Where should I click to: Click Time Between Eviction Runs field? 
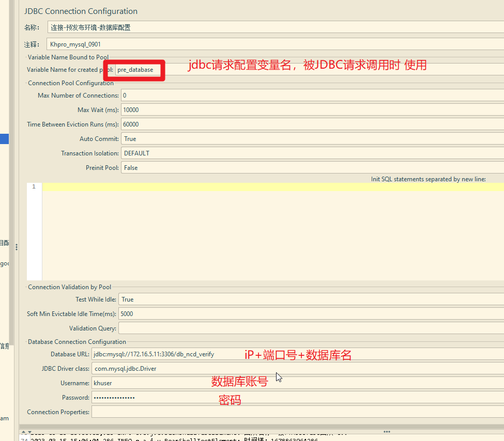[312, 124]
